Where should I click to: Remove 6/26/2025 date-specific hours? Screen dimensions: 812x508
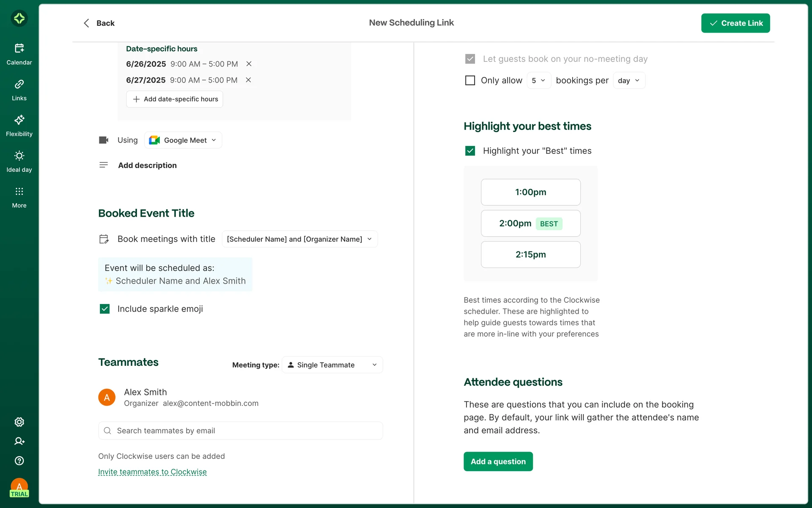[x=249, y=64]
